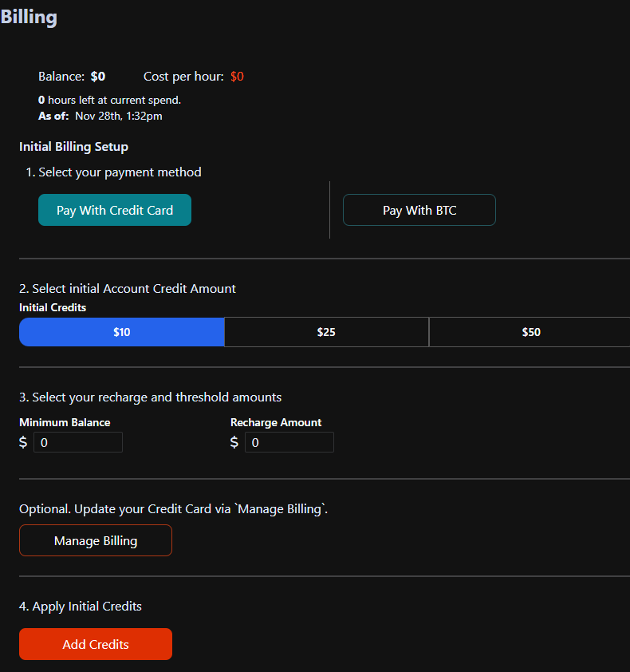Click the Manage Billing button
This screenshot has width=630, height=672.
coord(95,540)
